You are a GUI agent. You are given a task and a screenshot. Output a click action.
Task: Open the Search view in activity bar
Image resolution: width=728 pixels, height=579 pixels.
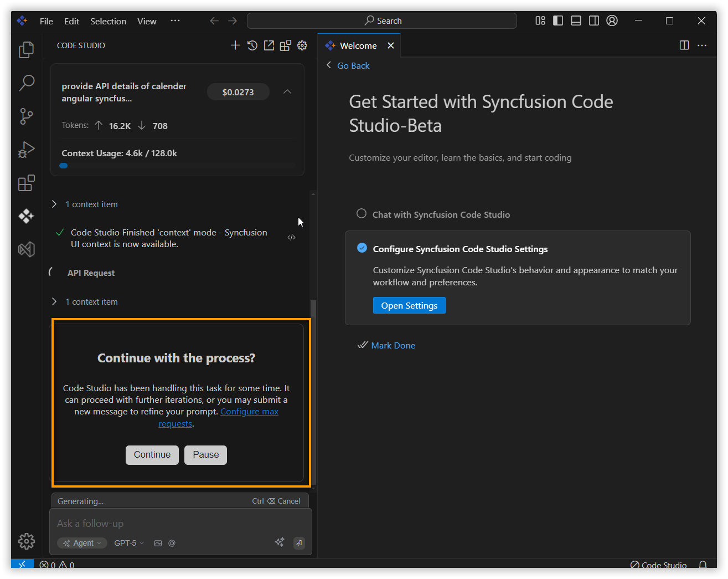click(26, 83)
